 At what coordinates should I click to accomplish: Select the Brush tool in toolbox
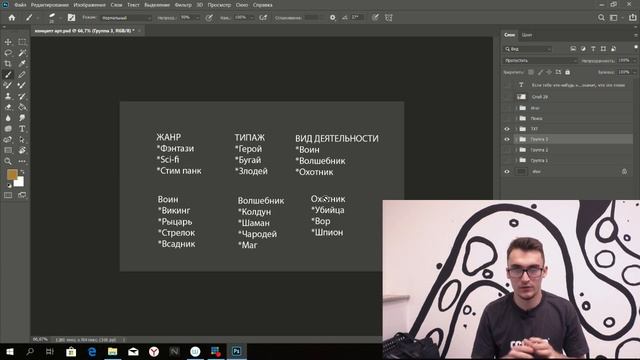[x=8, y=75]
